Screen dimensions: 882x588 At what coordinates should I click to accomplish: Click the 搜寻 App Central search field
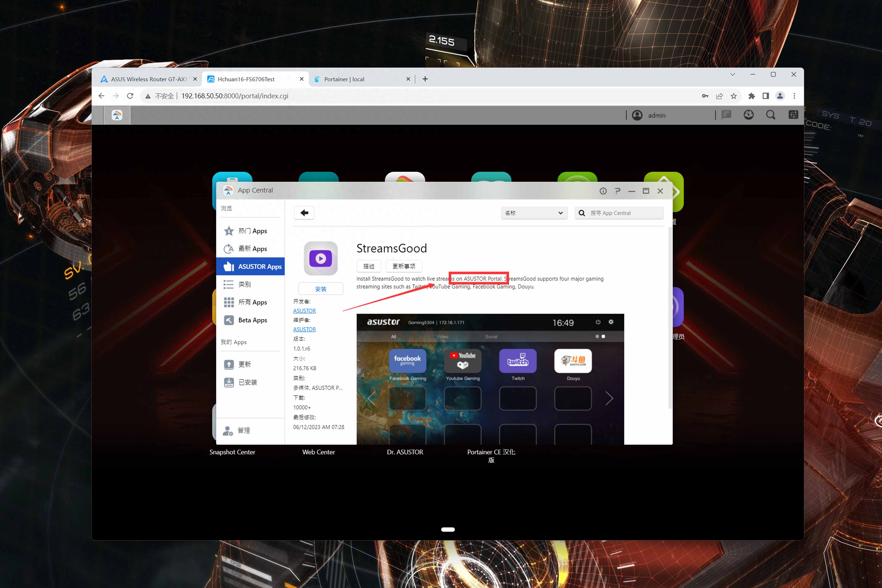pos(619,213)
